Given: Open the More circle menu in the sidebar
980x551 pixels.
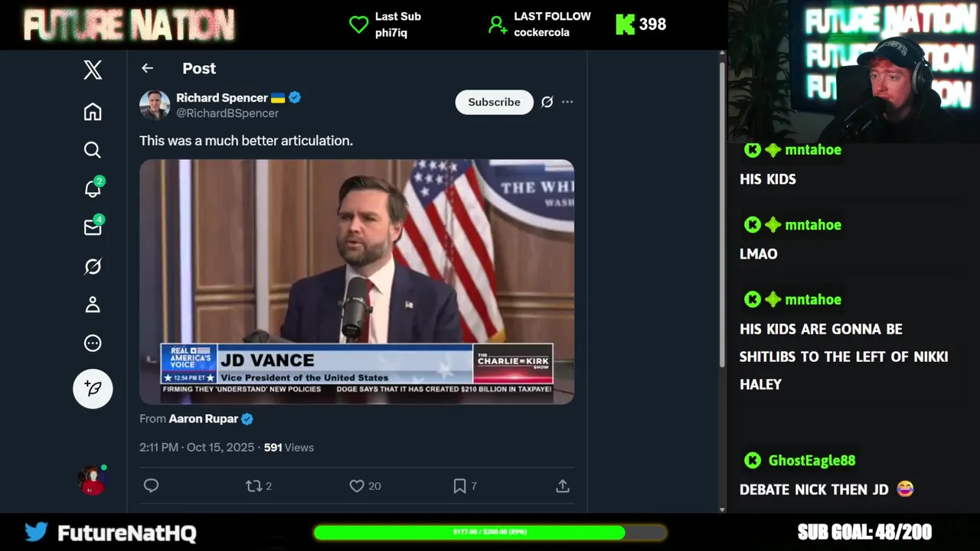Looking at the screenshot, I should 93,343.
